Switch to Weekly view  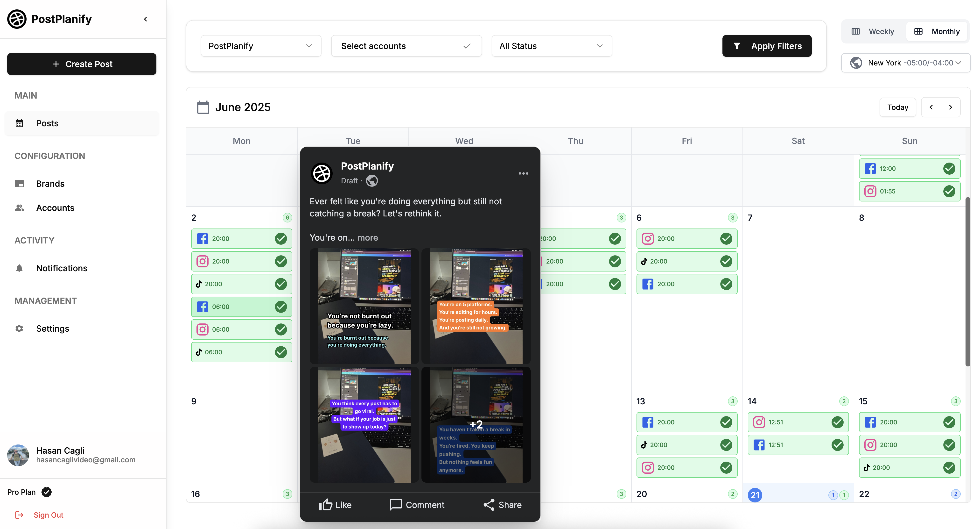click(x=874, y=32)
